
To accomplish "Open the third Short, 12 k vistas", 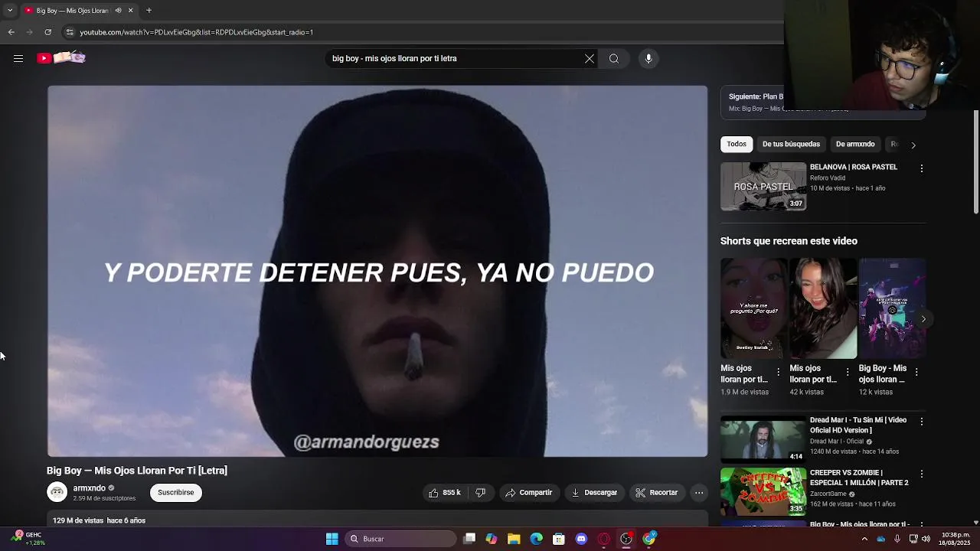I will point(892,308).
